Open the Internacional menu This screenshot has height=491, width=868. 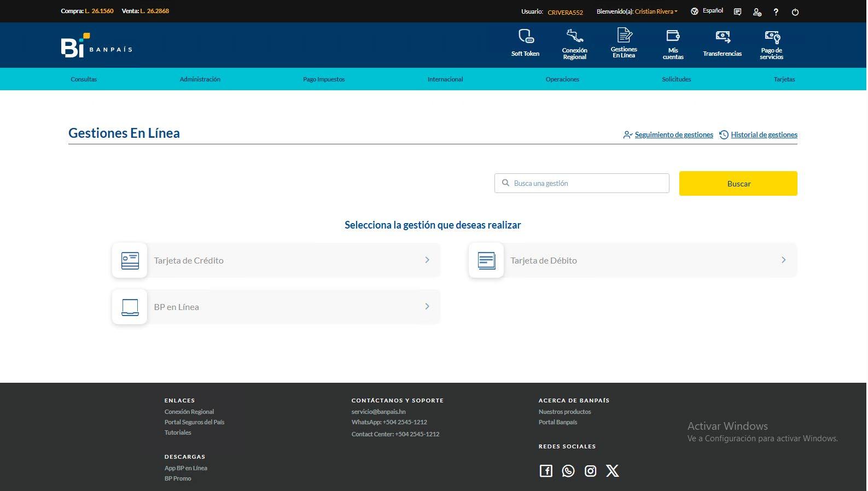[x=445, y=79]
